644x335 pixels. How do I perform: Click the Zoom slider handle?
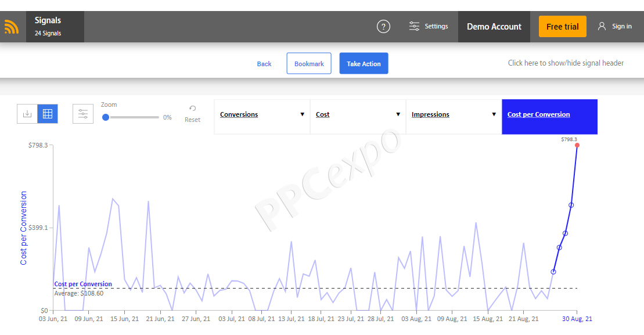(x=106, y=117)
